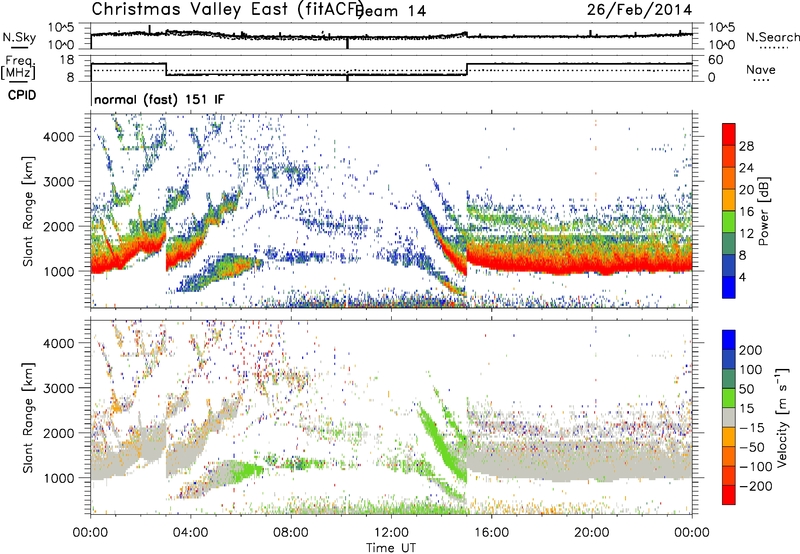Viewport: 800px width, 554px height.
Task: Select the 'normal (fast) 151 IF' text
Action: [159, 99]
